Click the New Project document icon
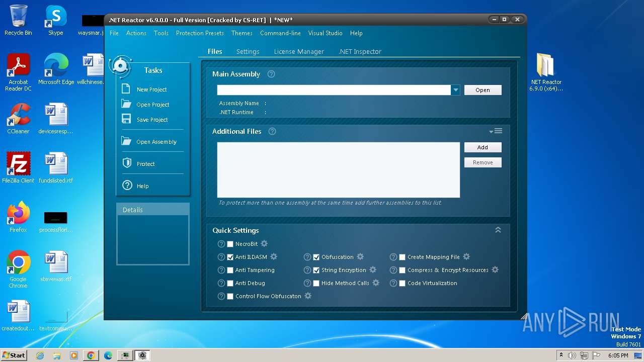644x362 pixels. click(x=126, y=89)
